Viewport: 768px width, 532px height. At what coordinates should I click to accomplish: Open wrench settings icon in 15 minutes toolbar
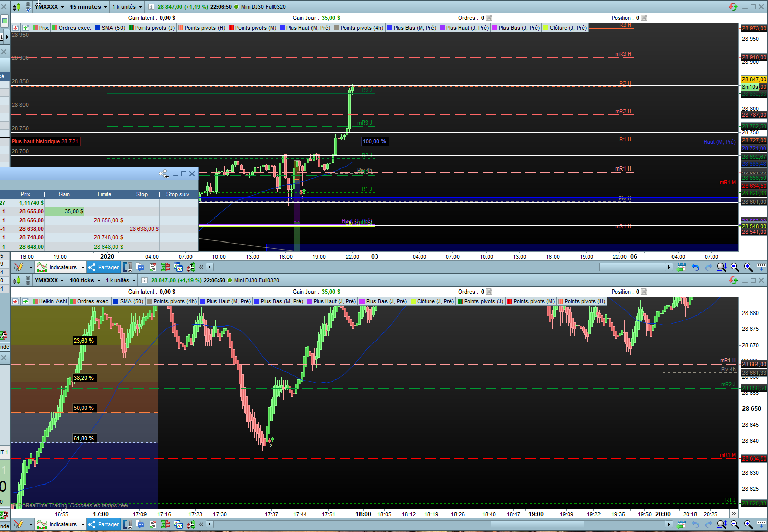(191, 267)
